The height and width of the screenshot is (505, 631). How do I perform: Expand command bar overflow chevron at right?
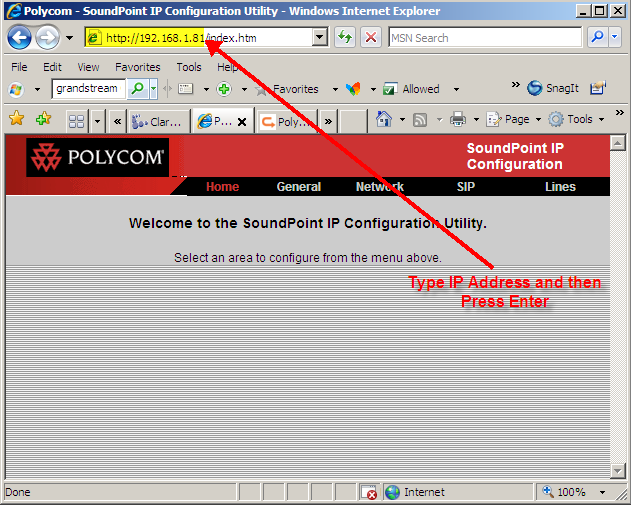point(619,113)
